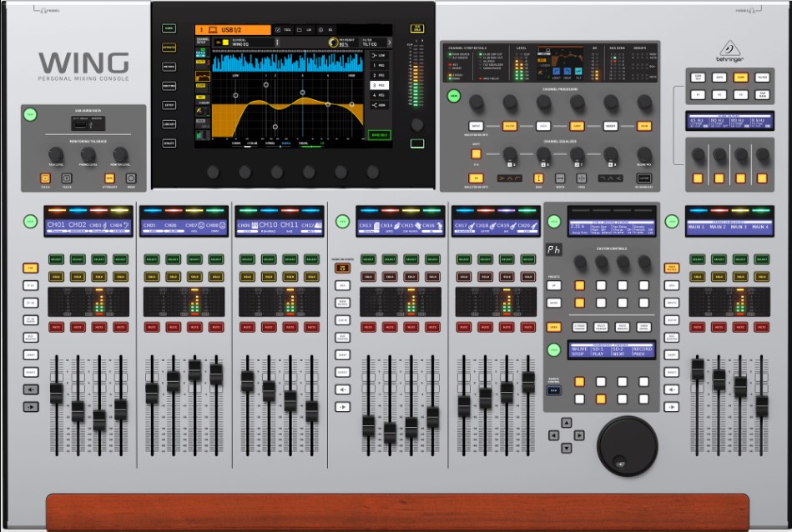
Task: Tap Channel Setup in the screen sidebar
Action: pyautogui.click(x=203, y=41)
